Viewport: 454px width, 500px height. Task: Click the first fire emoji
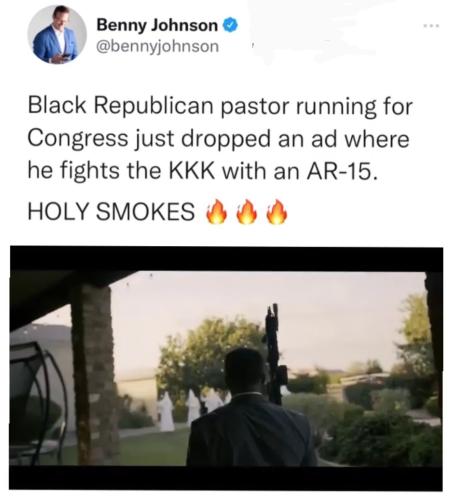(217, 211)
